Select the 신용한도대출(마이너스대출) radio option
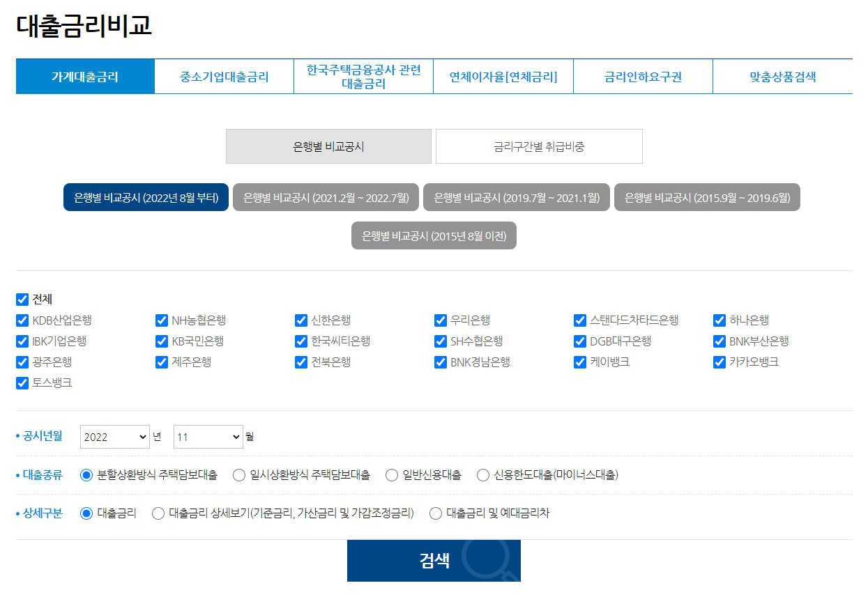The image size is (868, 597). click(482, 474)
